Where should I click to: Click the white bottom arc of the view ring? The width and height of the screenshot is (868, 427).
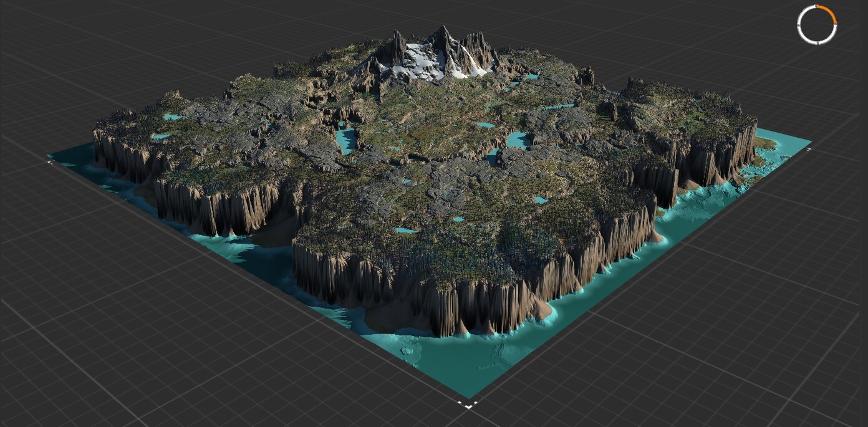click(817, 43)
